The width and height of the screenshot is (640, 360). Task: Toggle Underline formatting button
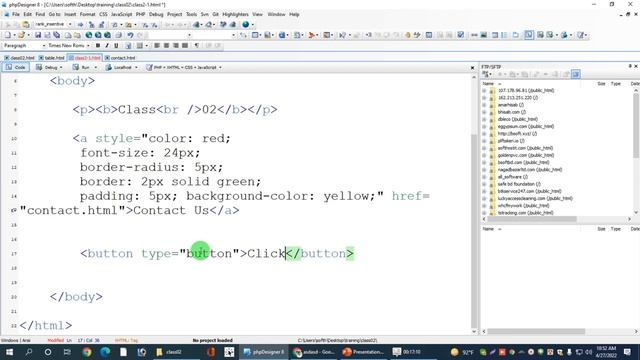pyautogui.click(x=116, y=46)
